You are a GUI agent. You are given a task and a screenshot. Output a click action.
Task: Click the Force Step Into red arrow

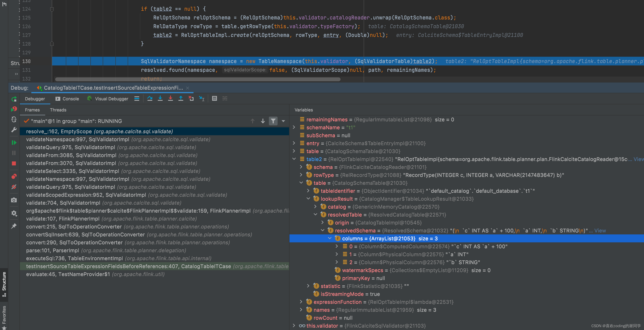coord(170,99)
